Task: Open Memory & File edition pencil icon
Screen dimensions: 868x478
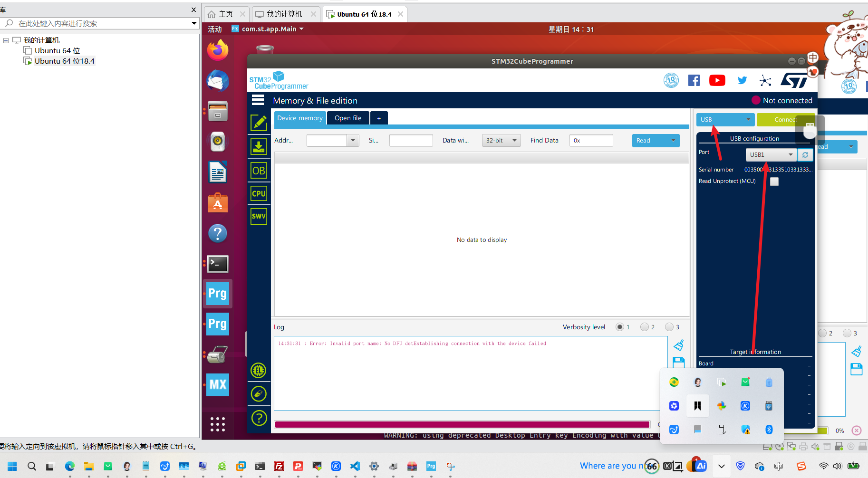Action: pos(259,123)
